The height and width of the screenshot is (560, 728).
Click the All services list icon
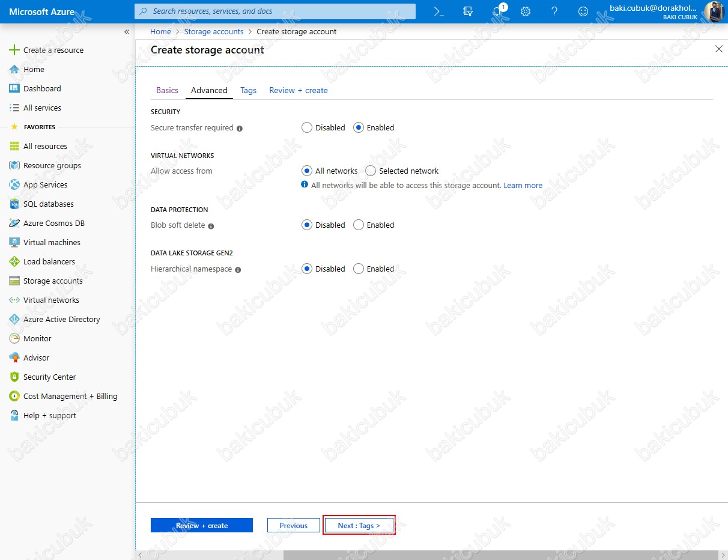click(14, 108)
